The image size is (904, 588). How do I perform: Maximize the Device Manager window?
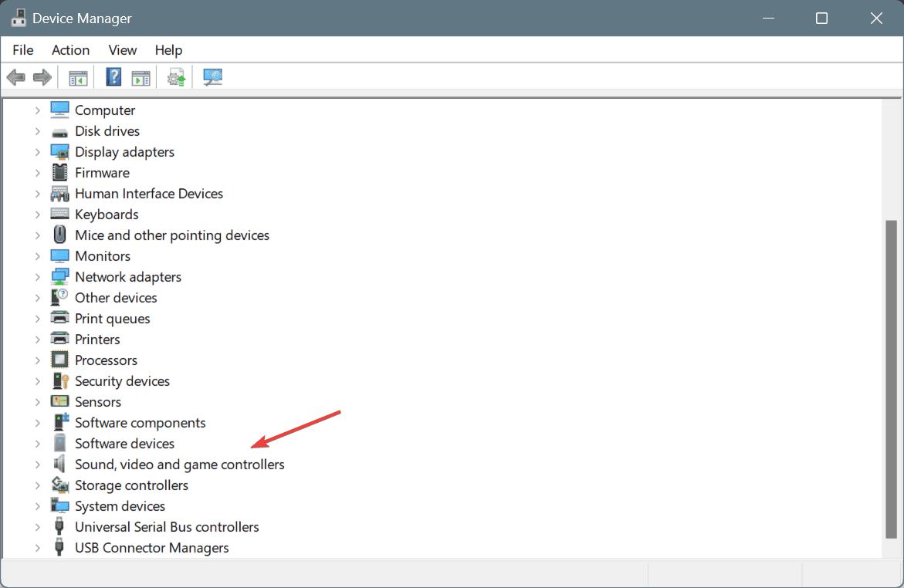pos(821,19)
